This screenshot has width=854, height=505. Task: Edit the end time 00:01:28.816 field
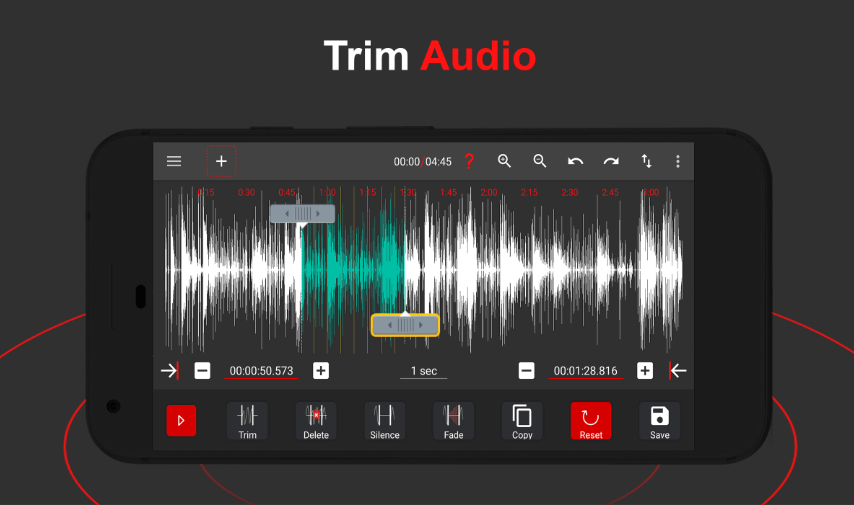point(585,371)
